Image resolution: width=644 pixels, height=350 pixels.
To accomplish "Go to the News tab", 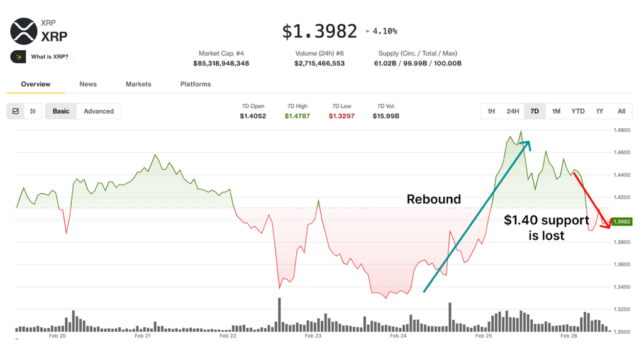I will point(88,84).
